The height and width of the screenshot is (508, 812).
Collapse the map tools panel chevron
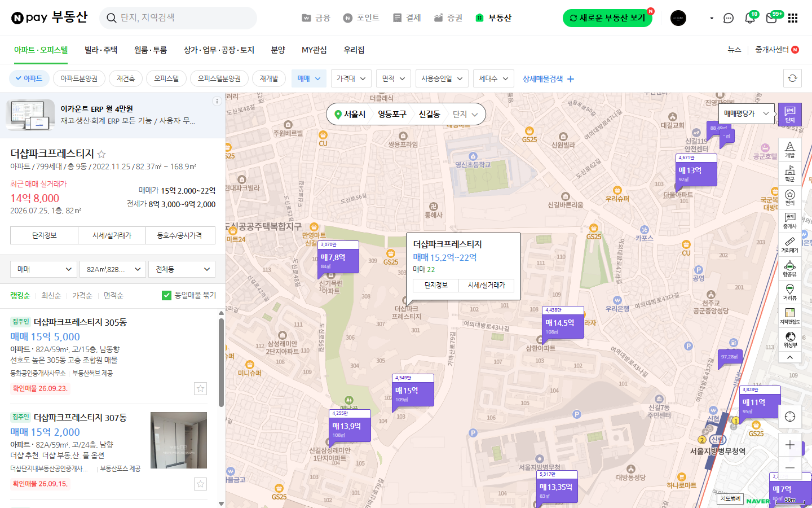coord(789,357)
